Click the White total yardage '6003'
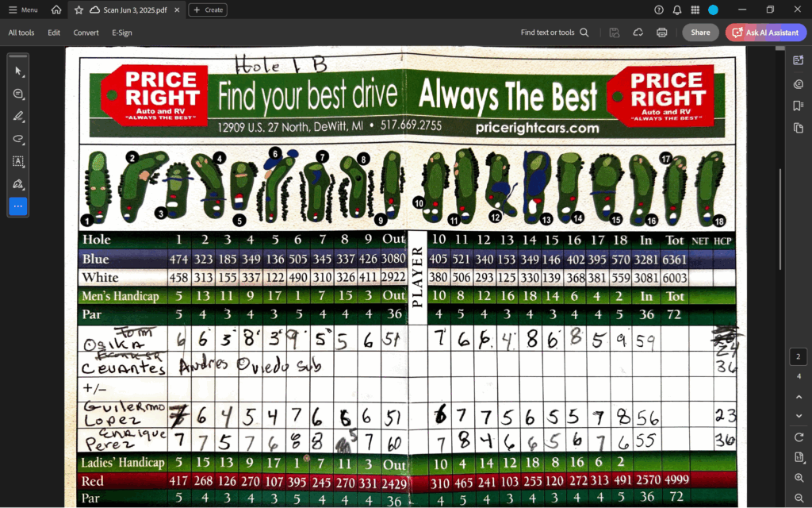The width and height of the screenshot is (812, 508). click(x=674, y=278)
